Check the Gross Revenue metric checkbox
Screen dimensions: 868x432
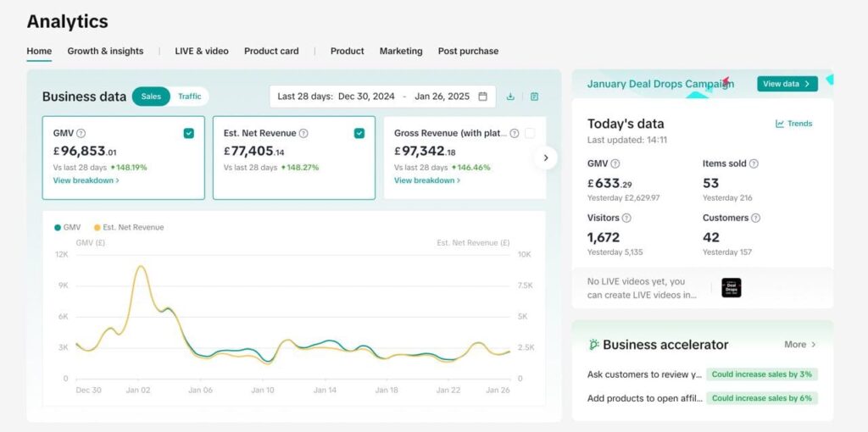(x=530, y=133)
